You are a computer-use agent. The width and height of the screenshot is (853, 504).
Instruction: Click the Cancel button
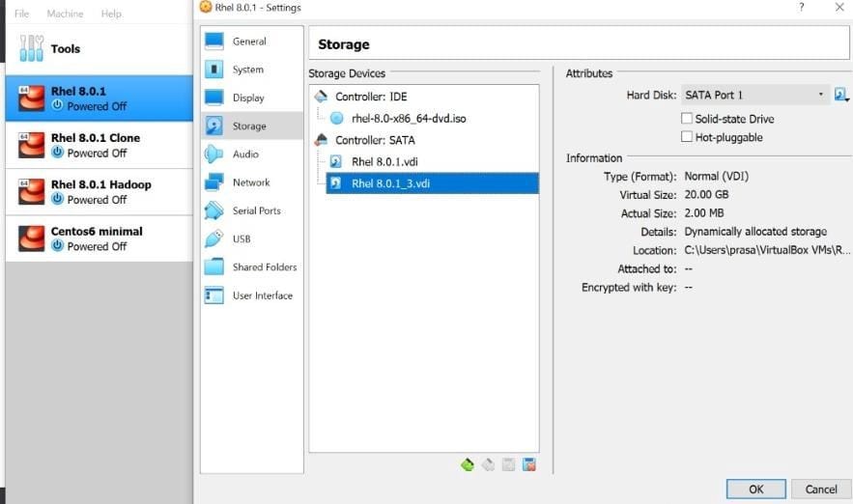[x=821, y=489]
